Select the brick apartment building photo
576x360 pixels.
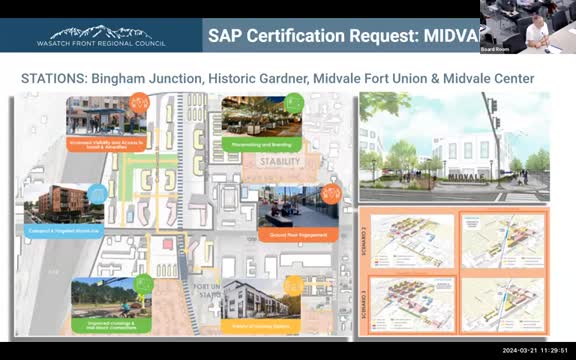point(64,204)
